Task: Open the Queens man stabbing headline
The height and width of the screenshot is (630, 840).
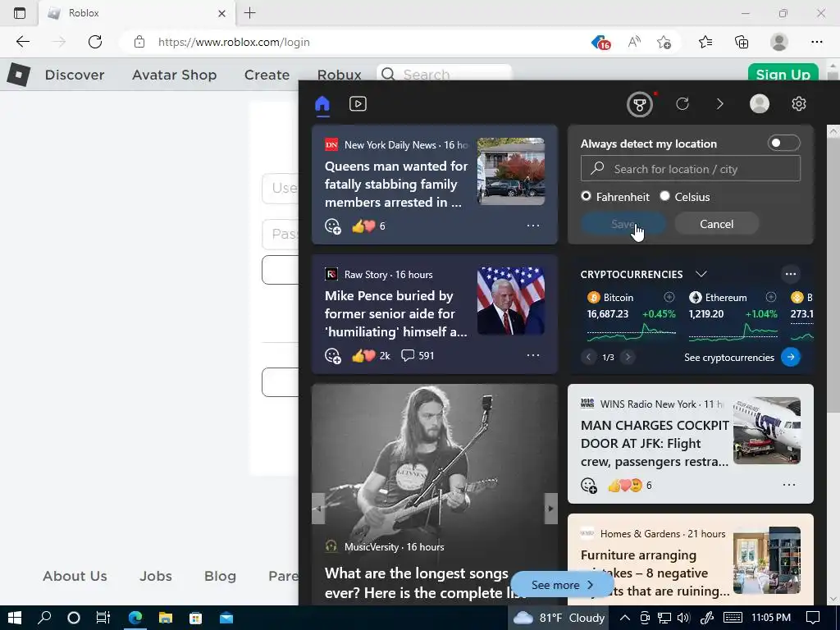Action: click(x=396, y=184)
